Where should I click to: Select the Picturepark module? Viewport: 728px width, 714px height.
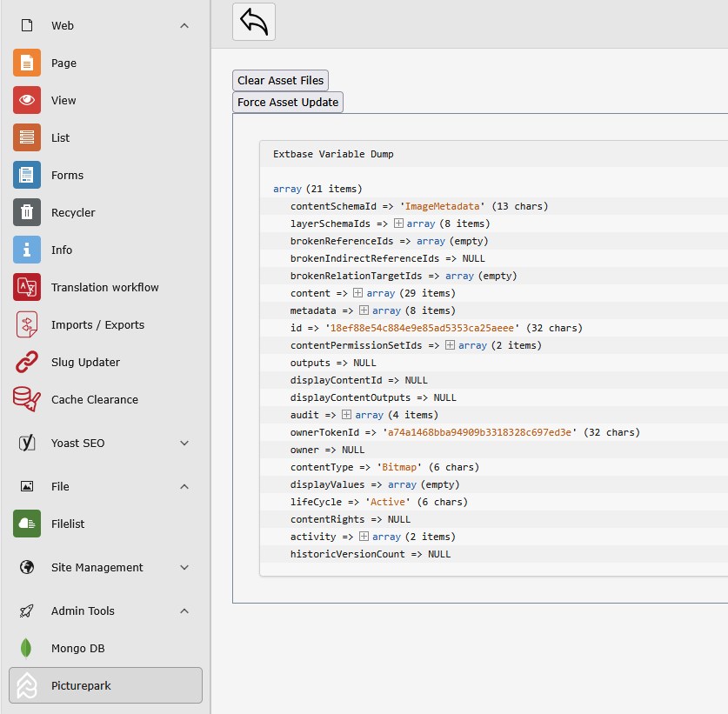[105, 685]
